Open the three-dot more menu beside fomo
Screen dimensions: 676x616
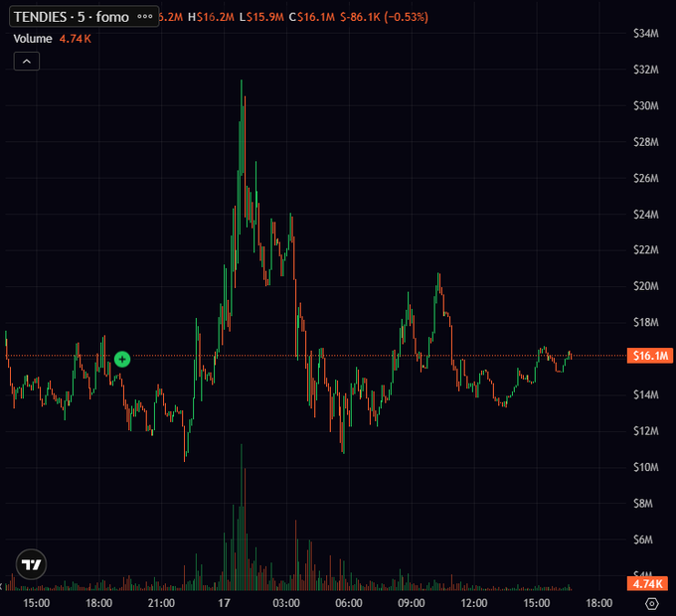pos(145,17)
